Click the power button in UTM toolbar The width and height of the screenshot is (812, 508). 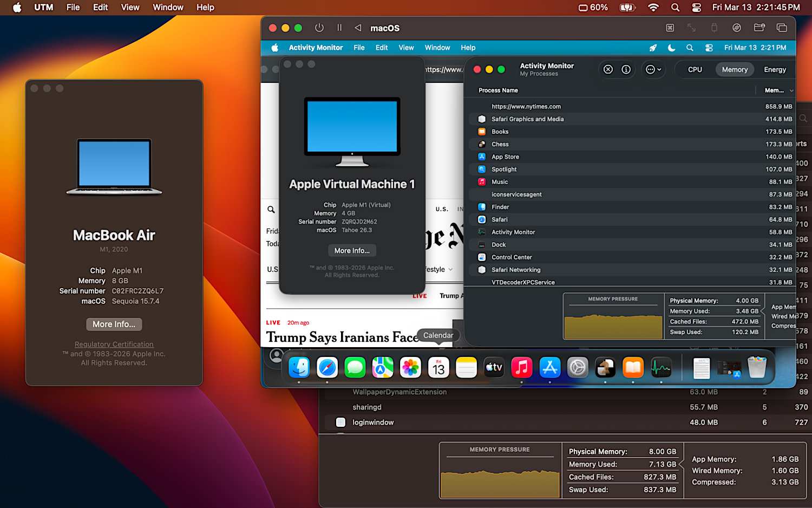319,28
